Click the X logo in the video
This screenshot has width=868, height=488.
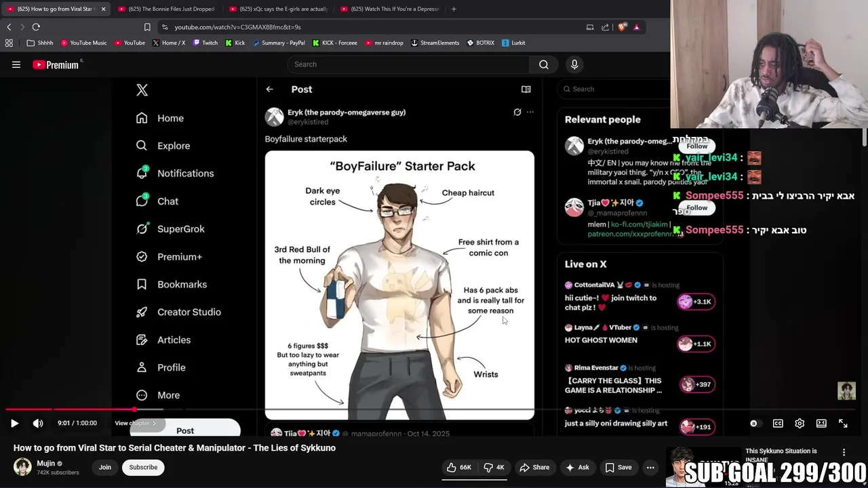(142, 90)
